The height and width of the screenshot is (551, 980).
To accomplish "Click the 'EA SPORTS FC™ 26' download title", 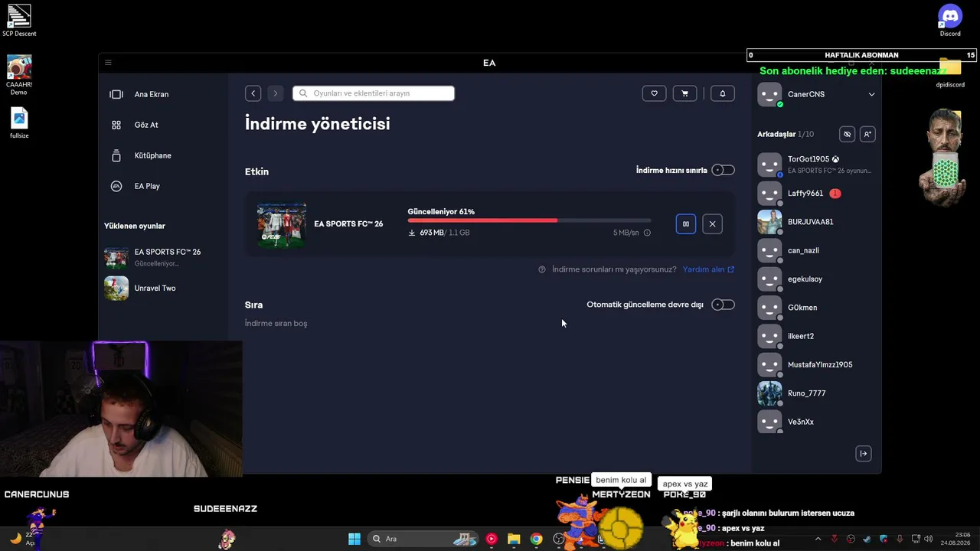I will point(348,224).
